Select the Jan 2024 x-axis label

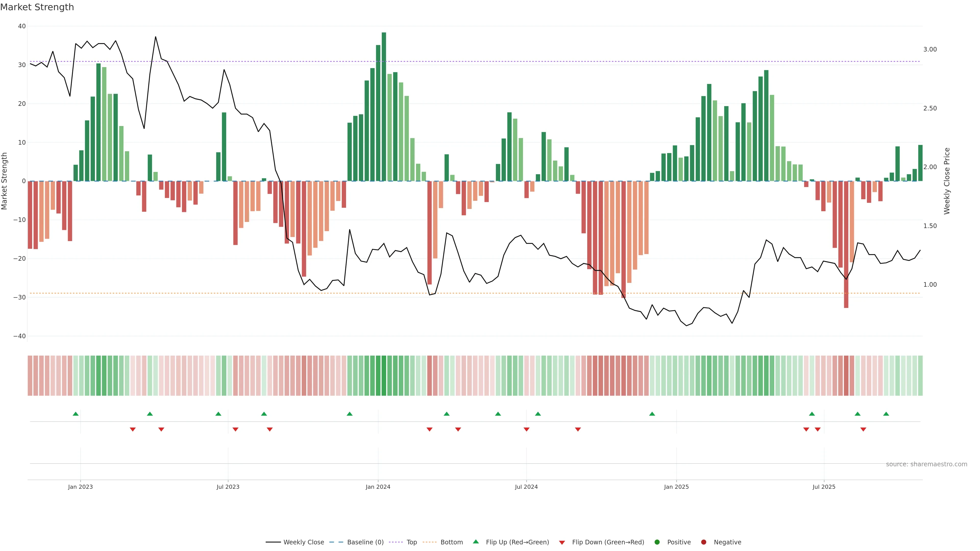(378, 487)
